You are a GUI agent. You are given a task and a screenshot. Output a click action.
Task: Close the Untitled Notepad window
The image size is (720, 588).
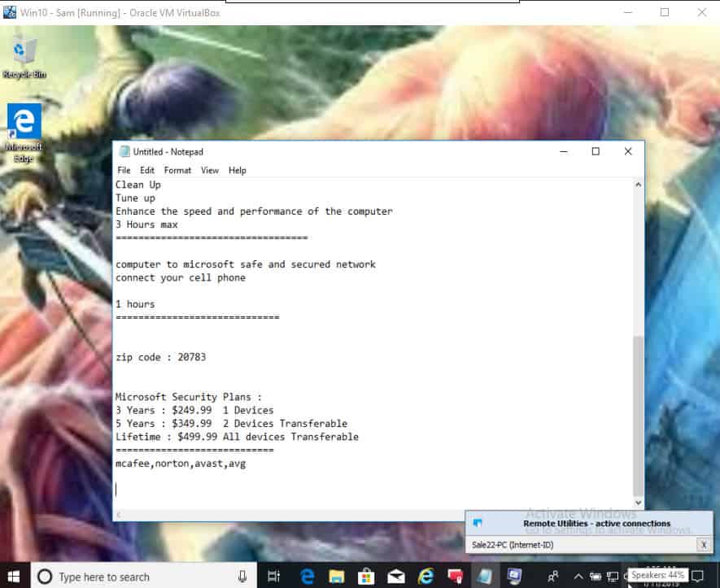pyautogui.click(x=628, y=151)
